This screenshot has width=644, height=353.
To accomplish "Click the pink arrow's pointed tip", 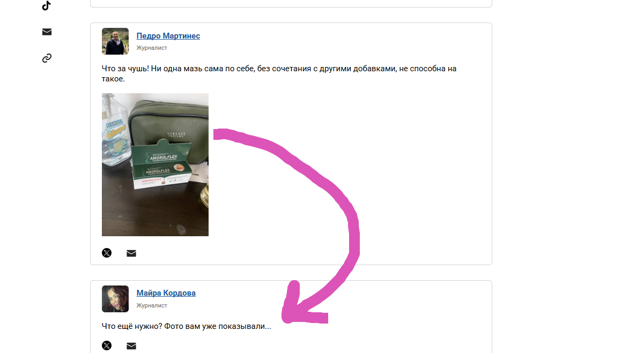I will pos(287,318).
